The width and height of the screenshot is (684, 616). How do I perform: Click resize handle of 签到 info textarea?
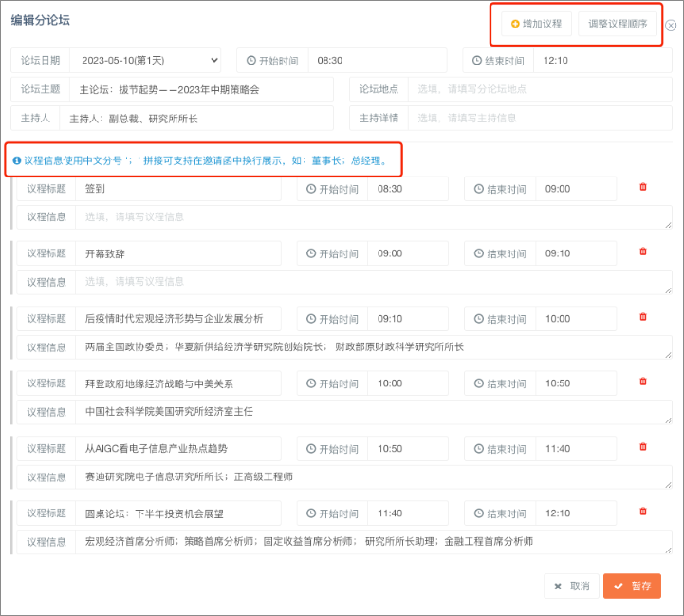(x=668, y=225)
